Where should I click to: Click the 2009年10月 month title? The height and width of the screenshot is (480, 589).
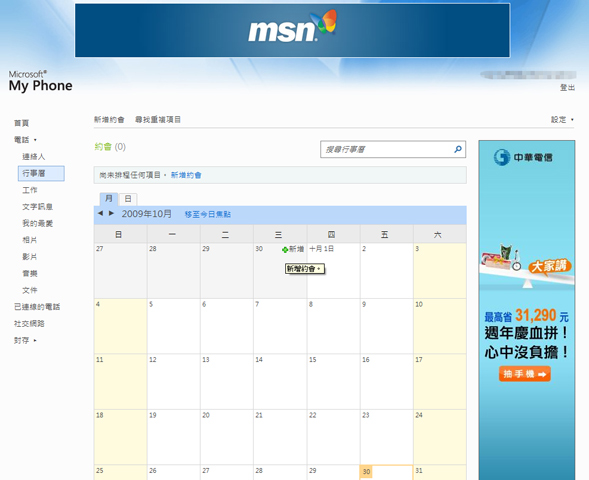[146, 214]
